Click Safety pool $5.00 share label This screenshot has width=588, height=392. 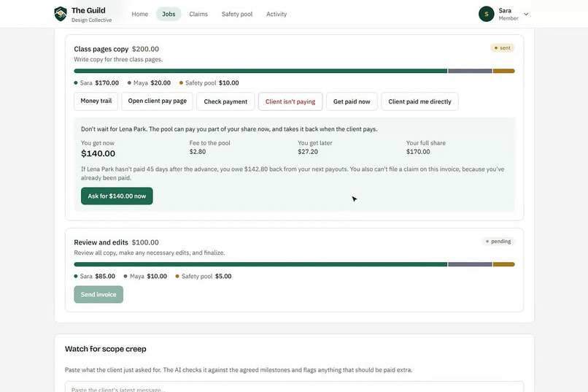[x=204, y=277]
